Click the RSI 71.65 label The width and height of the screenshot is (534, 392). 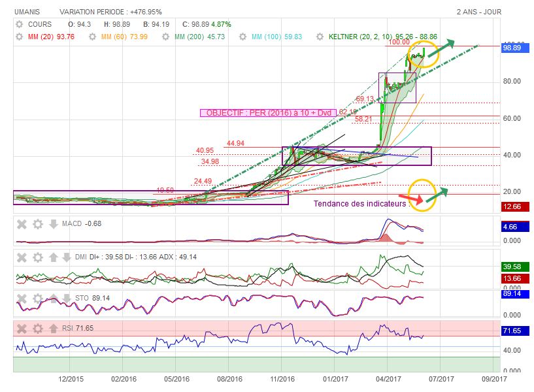78,329
